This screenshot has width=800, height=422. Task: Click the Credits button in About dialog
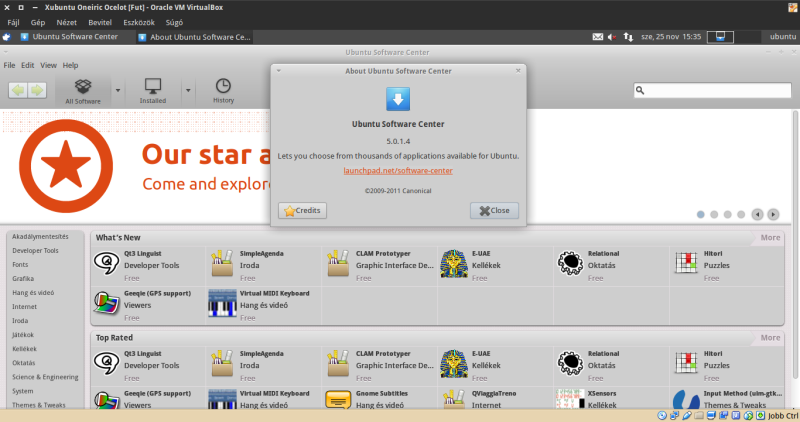(x=303, y=211)
